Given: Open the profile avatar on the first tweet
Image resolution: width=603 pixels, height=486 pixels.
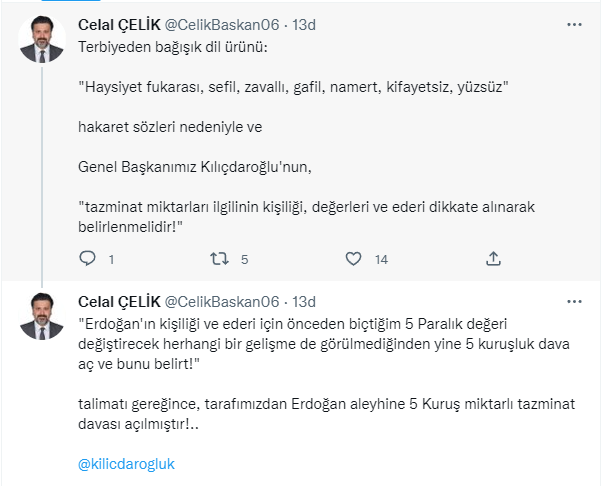Looking at the screenshot, I should pos(41,40).
